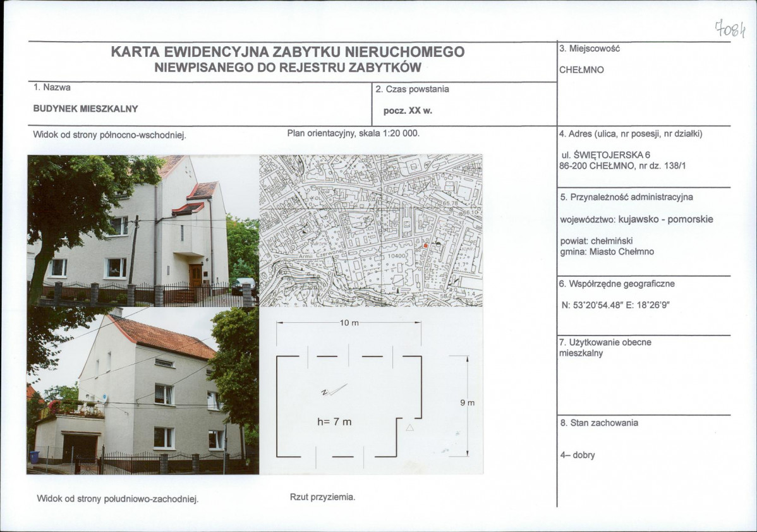Click the caption "Widok od strony południowo-zachodniej."
Screen dimensions: 757x532
pyautogui.click(x=118, y=499)
